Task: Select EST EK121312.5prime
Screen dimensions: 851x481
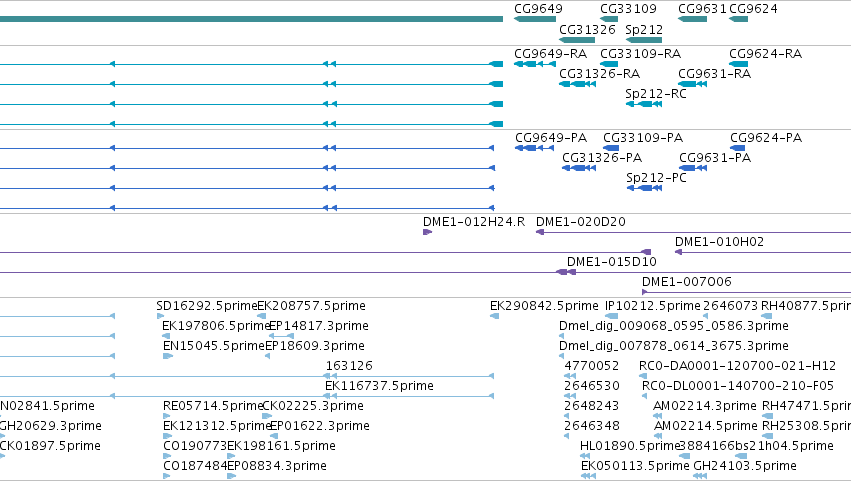Action: pos(216,426)
